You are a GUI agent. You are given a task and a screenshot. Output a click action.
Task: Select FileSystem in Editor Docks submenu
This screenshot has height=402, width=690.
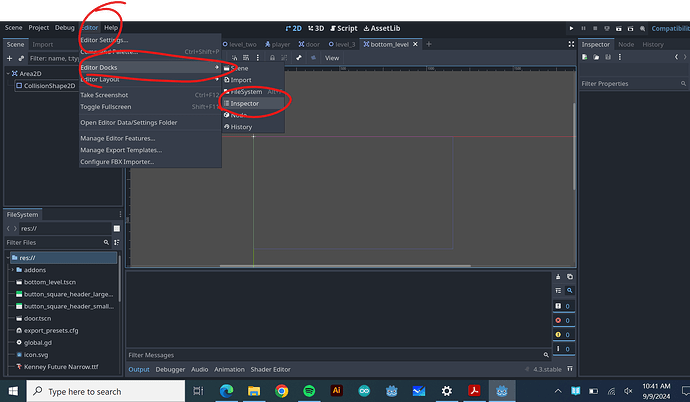coord(253,91)
